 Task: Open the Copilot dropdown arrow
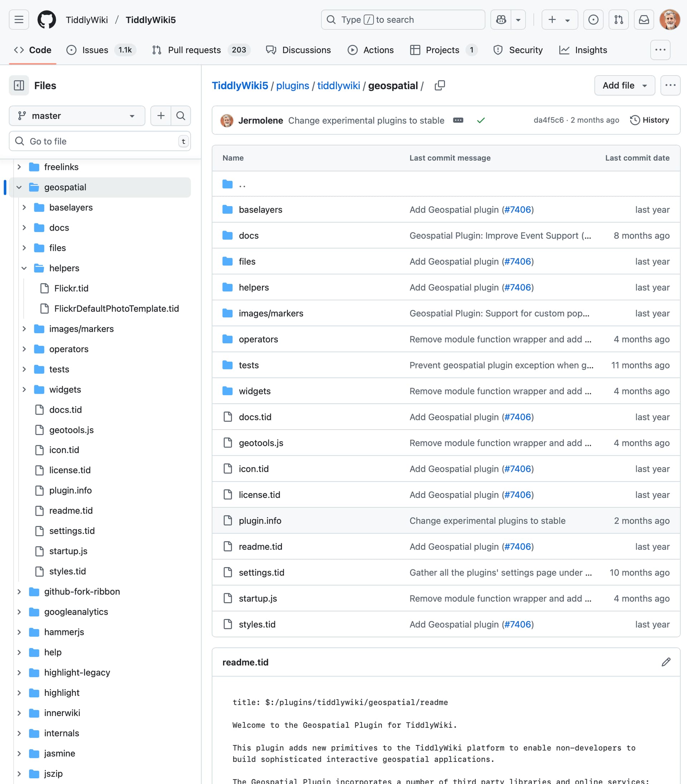518,20
